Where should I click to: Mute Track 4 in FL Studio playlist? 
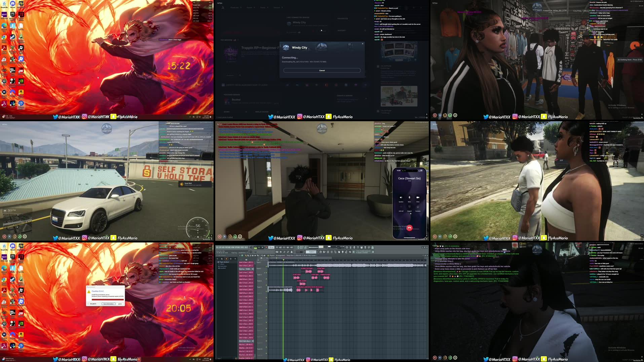point(266,285)
